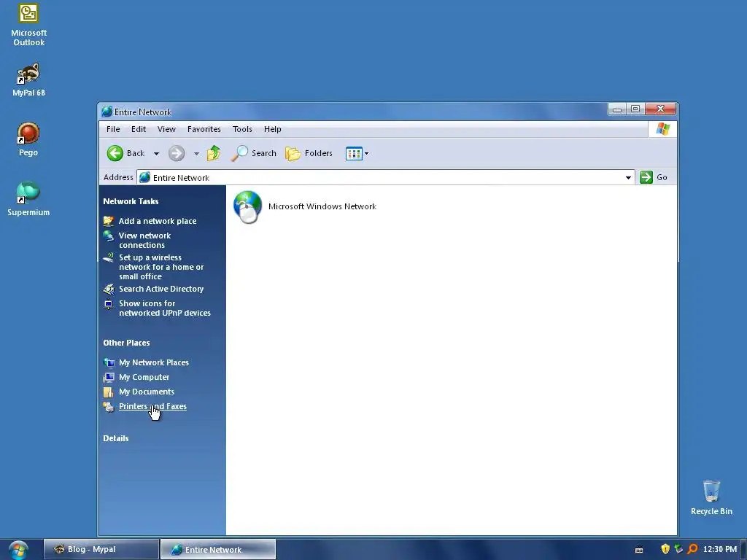Viewport: 747px width, 560px height.
Task: Open the Pego desktop shortcut
Action: (x=28, y=139)
